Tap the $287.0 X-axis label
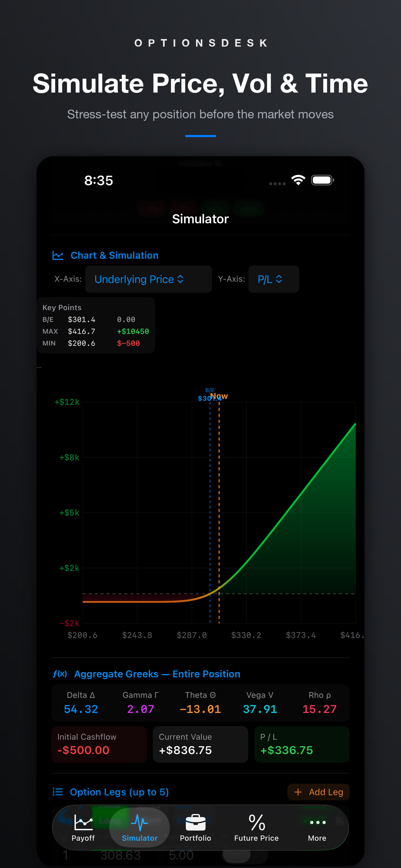Viewport: 401px width, 868px height. pos(191,635)
